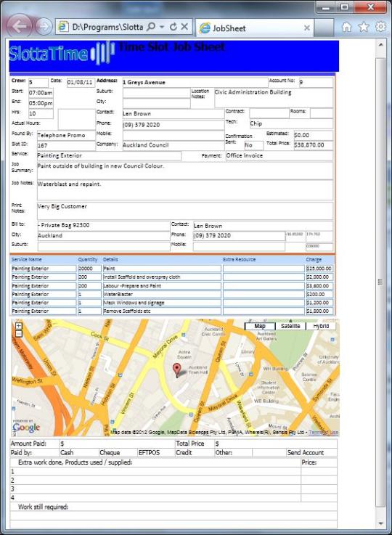The width and height of the screenshot is (392, 535).
Task: Click the Cash payment option
Action: [67, 453]
